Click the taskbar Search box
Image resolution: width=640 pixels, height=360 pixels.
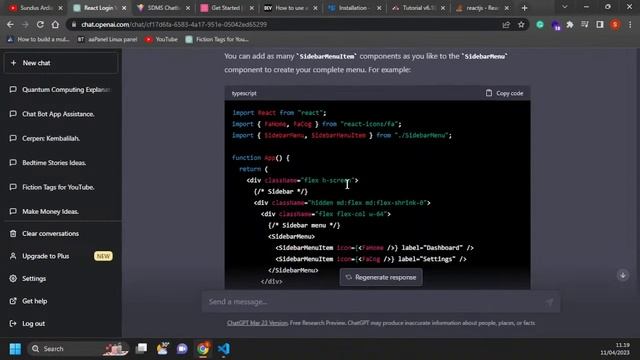pos(78,349)
